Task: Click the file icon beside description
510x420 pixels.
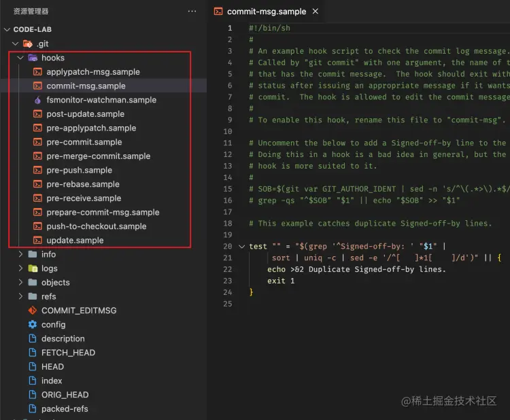Action: (33, 338)
